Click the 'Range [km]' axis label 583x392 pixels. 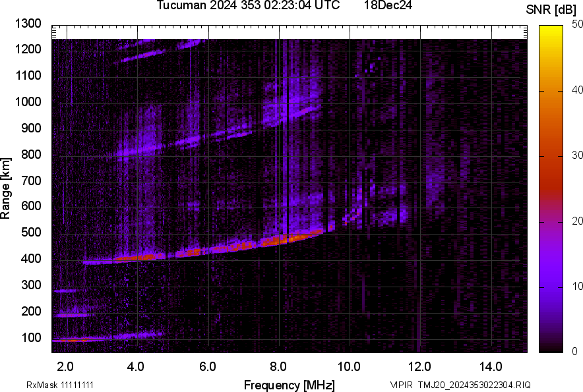tap(5, 188)
